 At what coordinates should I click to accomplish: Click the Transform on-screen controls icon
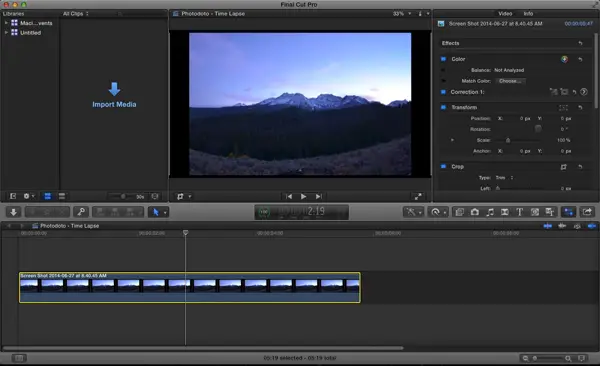[564, 108]
